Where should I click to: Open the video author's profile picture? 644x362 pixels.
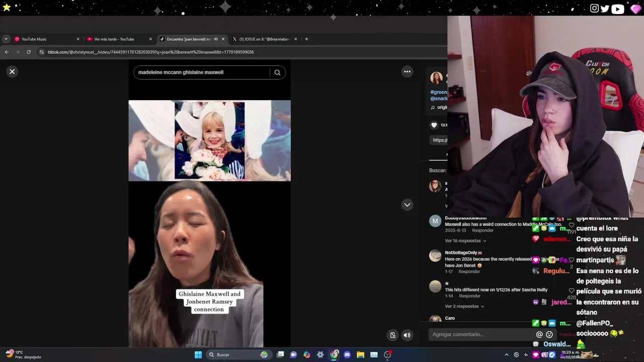click(436, 78)
